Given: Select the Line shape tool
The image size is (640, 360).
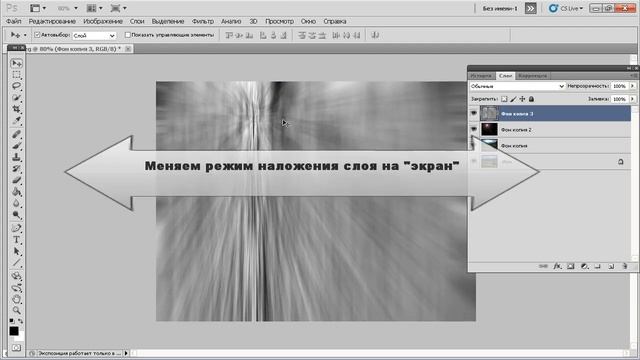Looking at the screenshot, I should (16, 262).
